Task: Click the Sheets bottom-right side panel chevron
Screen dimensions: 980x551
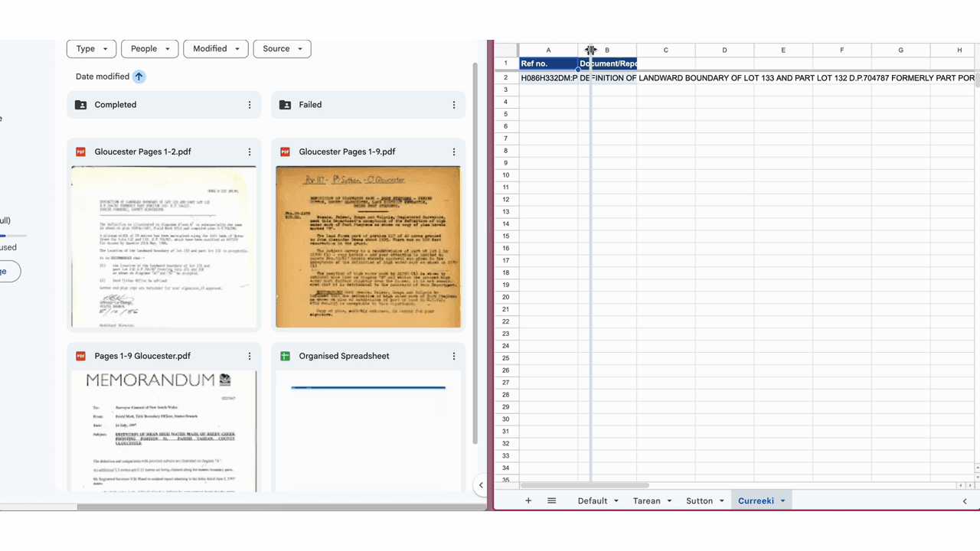Action: click(965, 501)
